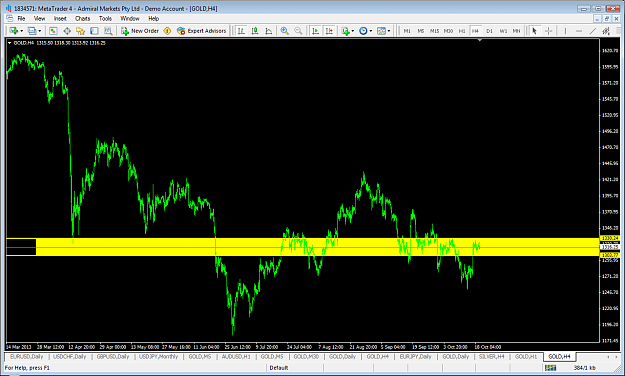Expand the Periods dropdown arrow
The image size is (625, 376).
[371, 31]
